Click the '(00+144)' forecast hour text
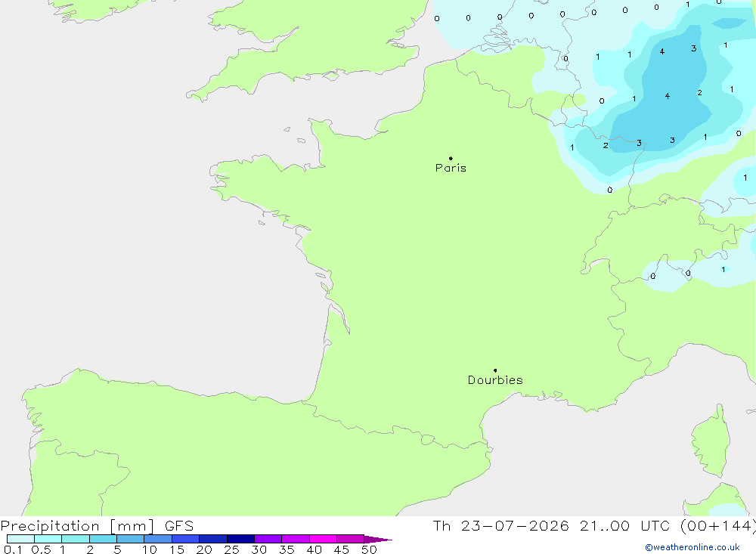This screenshot has width=756, height=554. tap(718, 525)
